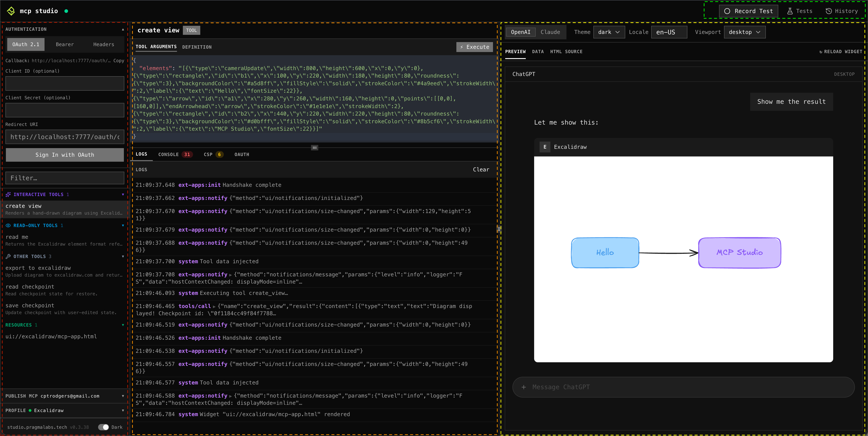Click the Locale en-US field

(x=669, y=32)
